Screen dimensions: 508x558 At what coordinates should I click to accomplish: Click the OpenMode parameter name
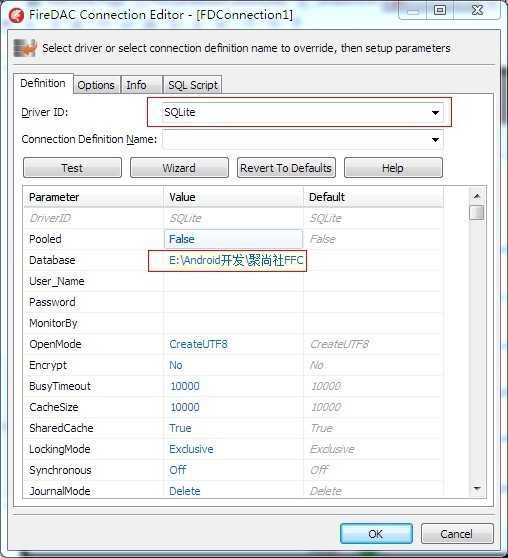[x=55, y=344]
